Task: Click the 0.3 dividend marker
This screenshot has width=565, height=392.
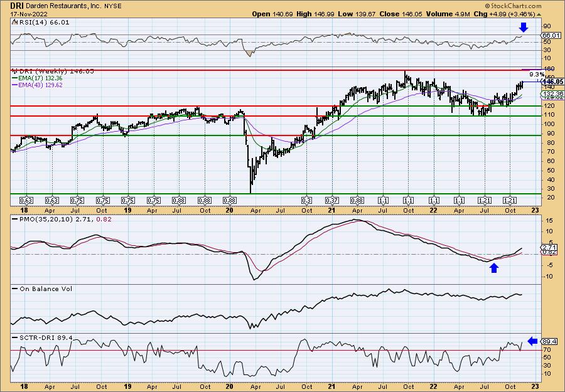Action: [x=306, y=201]
